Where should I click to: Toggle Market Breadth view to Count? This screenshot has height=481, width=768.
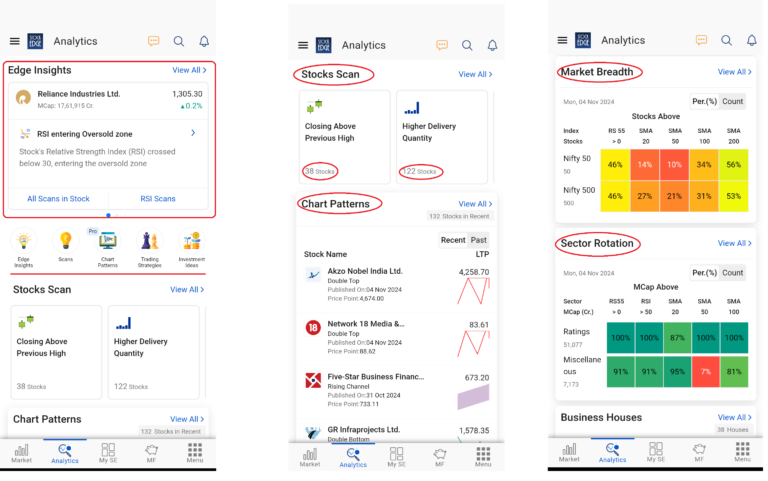tap(733, 102)
